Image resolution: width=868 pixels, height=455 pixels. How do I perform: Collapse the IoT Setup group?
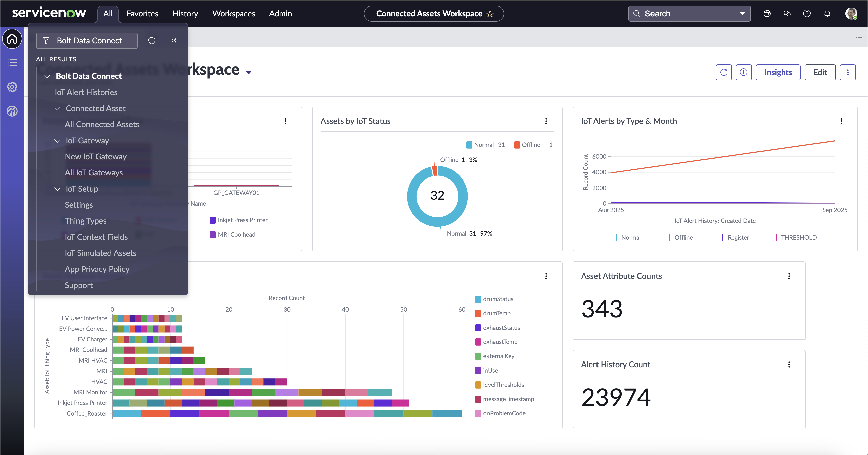click(x=57, y=189)
